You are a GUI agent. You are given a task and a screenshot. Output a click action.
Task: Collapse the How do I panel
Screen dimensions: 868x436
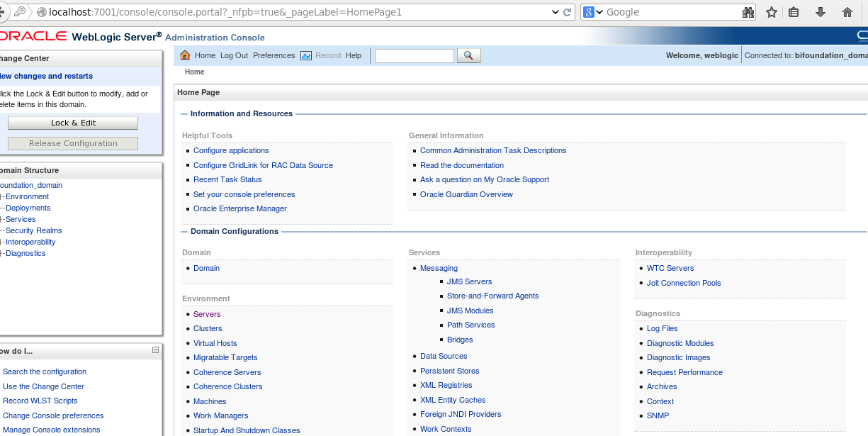click(155, 350)
